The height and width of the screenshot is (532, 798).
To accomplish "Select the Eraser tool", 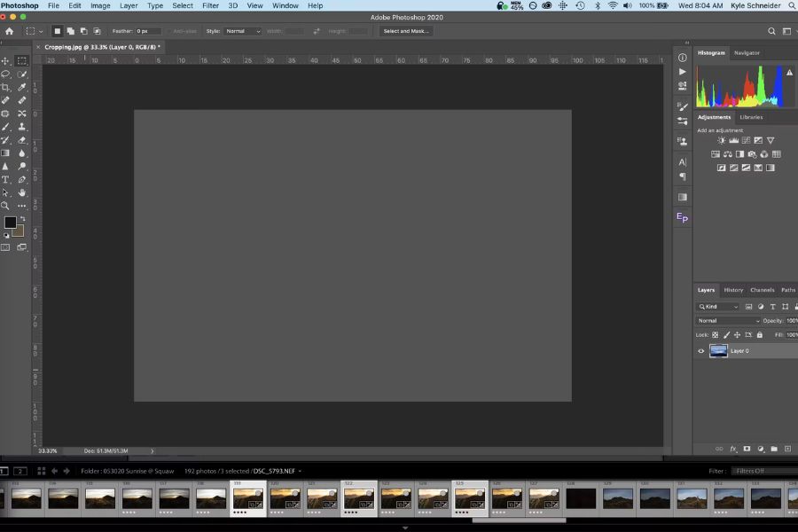I will click(22, 140).
